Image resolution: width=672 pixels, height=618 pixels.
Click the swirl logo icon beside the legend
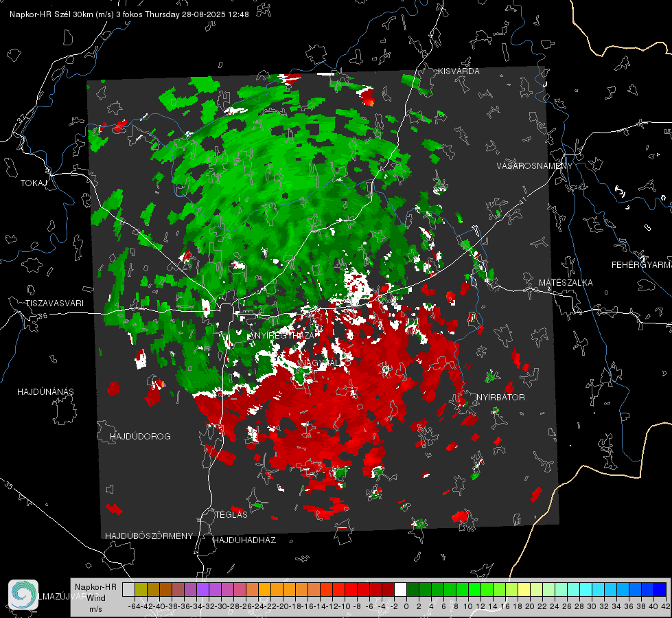[23, 595]
